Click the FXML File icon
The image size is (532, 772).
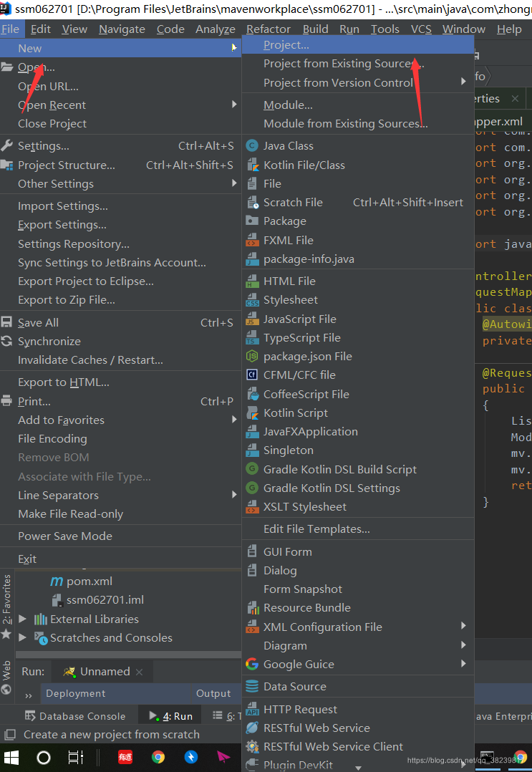point(252,241)
